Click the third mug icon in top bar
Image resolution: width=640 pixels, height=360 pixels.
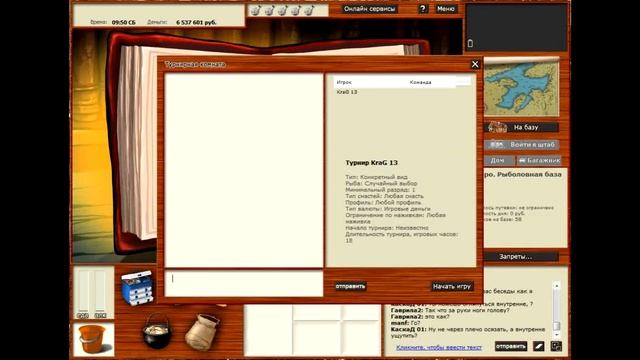point(282,10)
